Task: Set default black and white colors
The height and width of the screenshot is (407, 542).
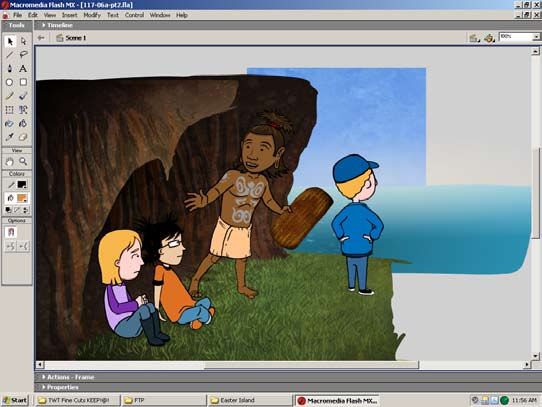Action: [8, 210]
